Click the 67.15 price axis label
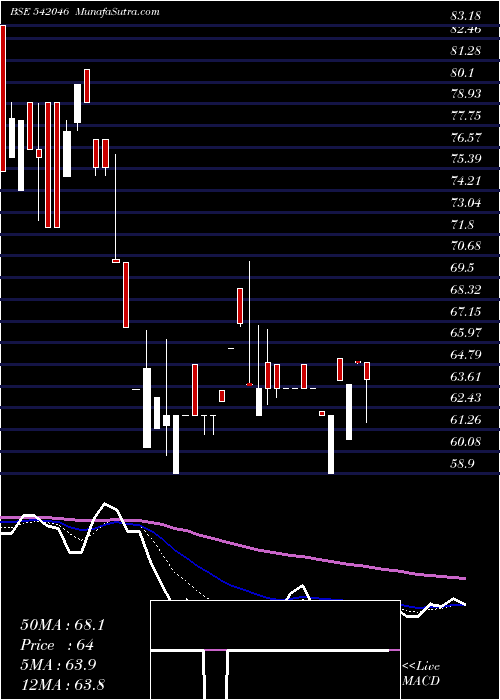Image resolution: width=500 pixels, height=700 pixels. (466, 312)
